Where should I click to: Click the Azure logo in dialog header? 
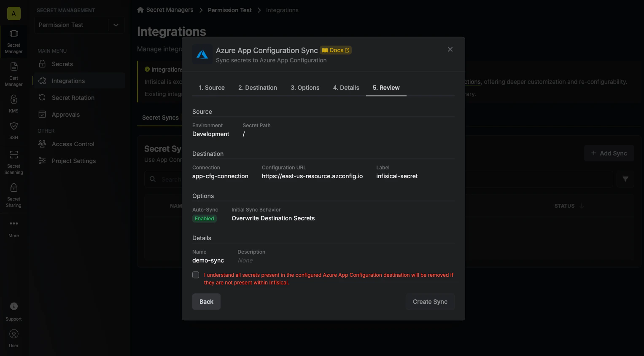pyautogui.click(x=202, y=54)
